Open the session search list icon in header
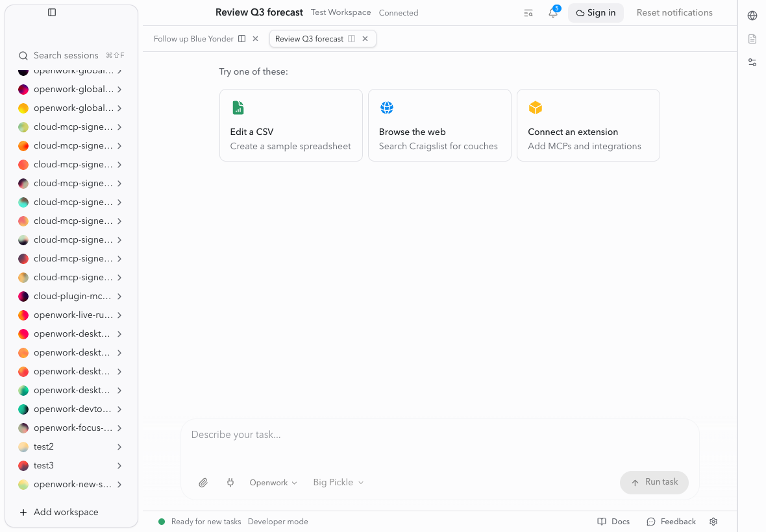 tap(528, 13)
